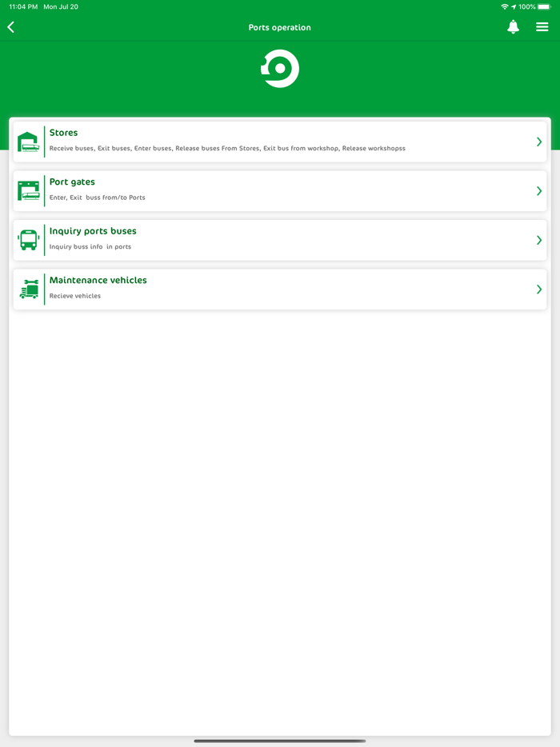Tap the Maintenance vehicles truck icon
Image resolution: width=560 pixels, height=747 pixels.
(29, 290)
